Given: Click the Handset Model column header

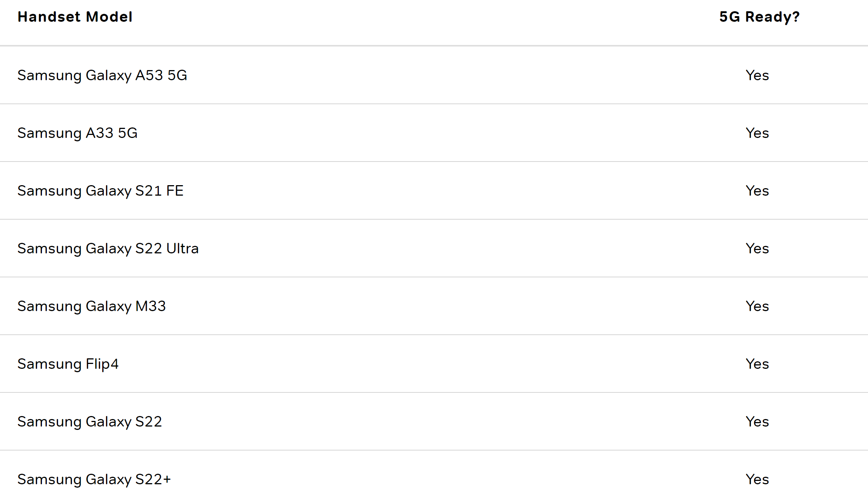Looking at the screenshot, I should [x=75, y=17].
